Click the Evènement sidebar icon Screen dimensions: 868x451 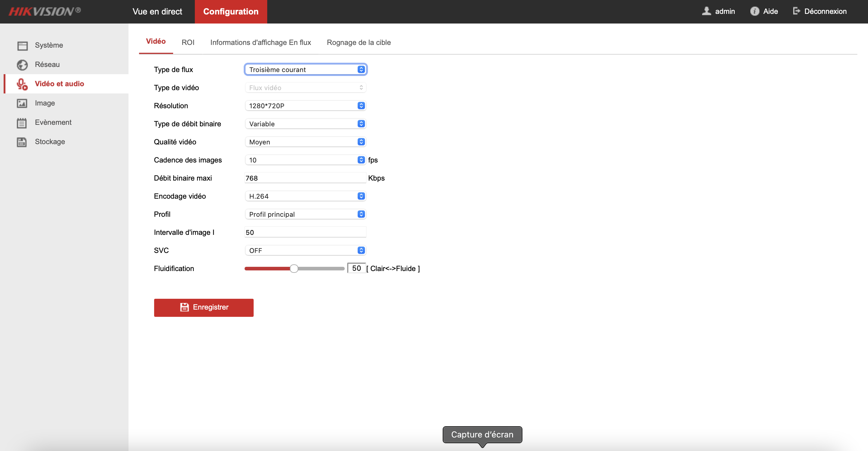click(21, 122)
